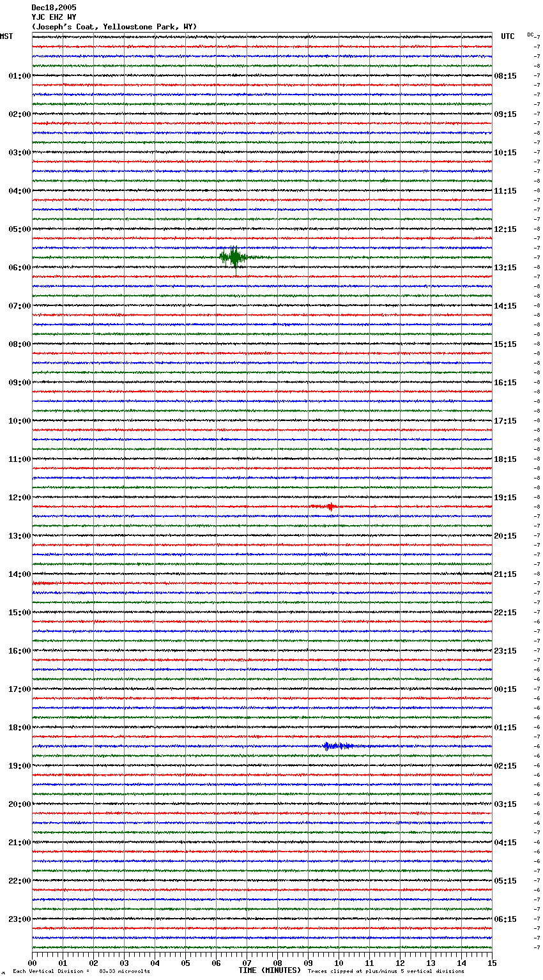Click the 21:00 MST time label
This screenshot has height=980, width=543.
click(x=20, y=843)
